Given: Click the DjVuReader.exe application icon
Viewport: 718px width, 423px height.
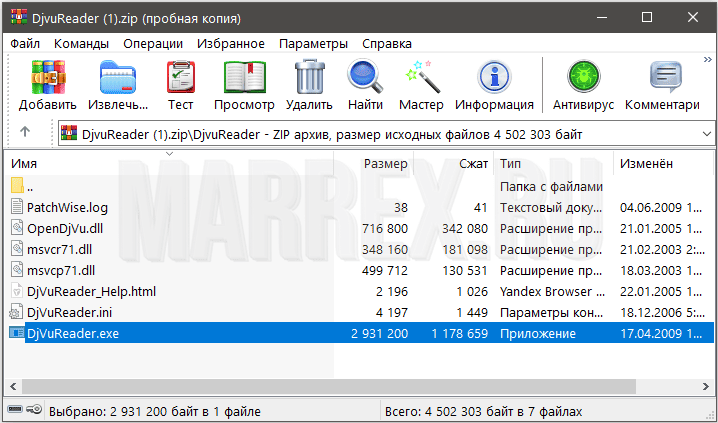Looking at the screenshot, I should point(17,332).
